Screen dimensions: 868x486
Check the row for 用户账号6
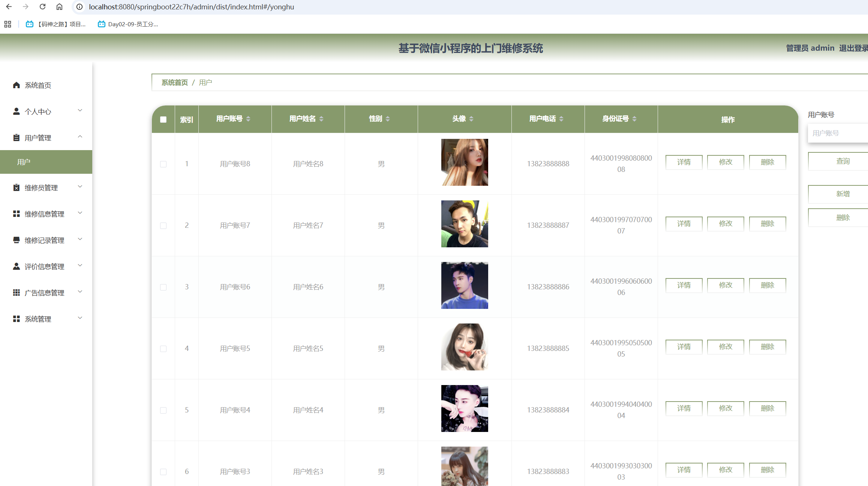click(163, 287)
